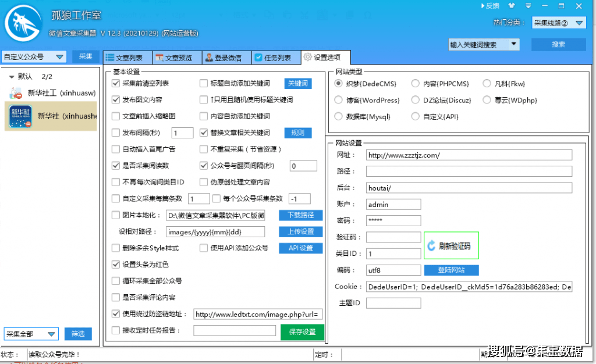Click the 网址 URL input field
596x364 pixels.
coord(469,155)
